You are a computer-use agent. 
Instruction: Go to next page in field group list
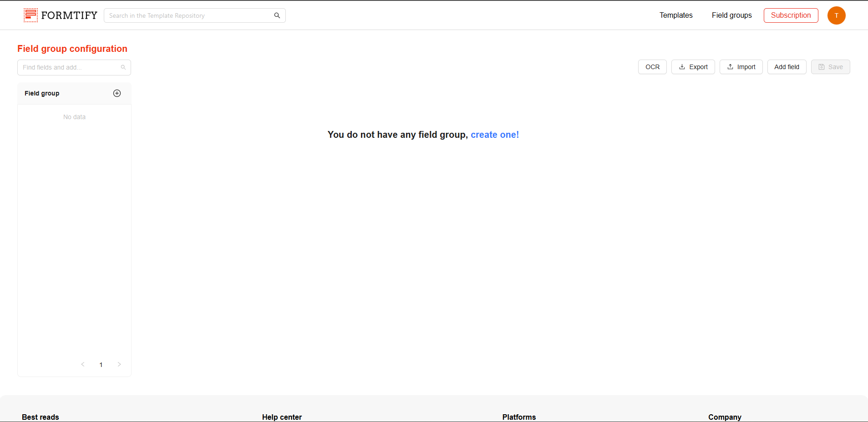[119, 364]
